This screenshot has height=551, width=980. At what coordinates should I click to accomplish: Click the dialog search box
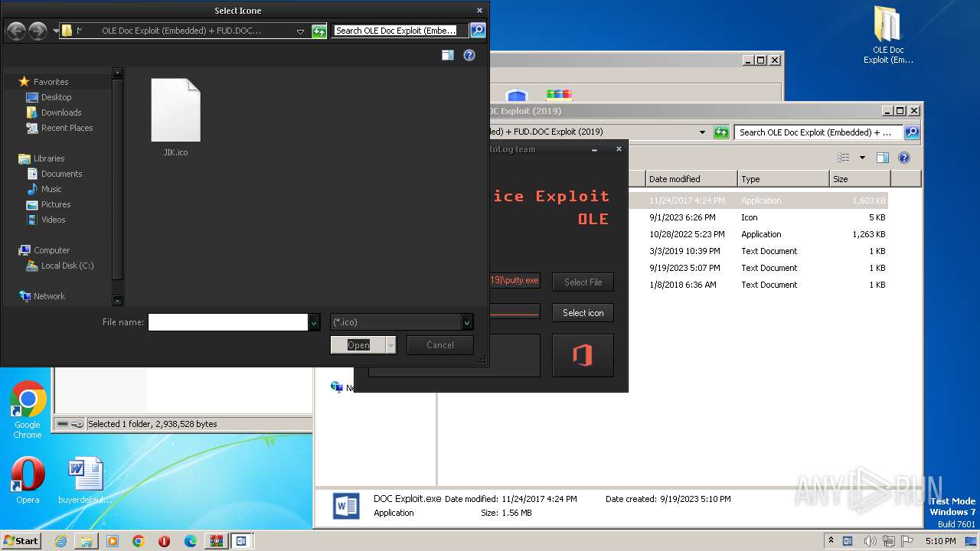point(400,31)
